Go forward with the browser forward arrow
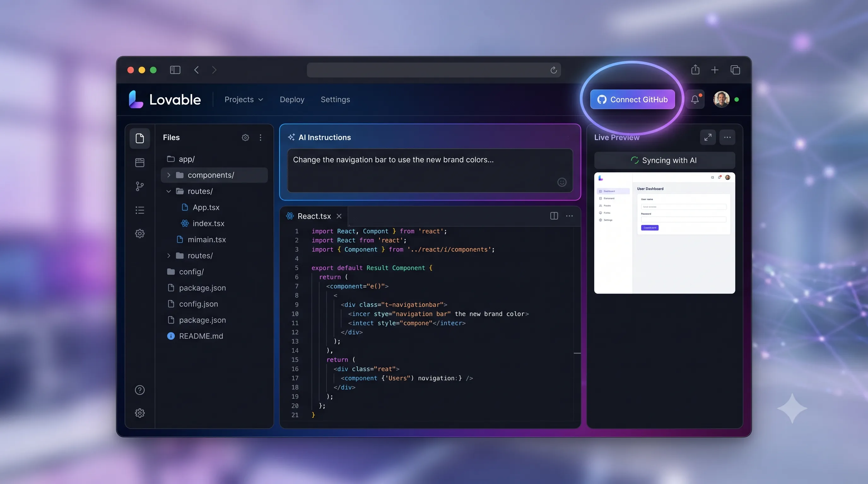This screenshot has width=868, height=484. [x=214, y=70]
